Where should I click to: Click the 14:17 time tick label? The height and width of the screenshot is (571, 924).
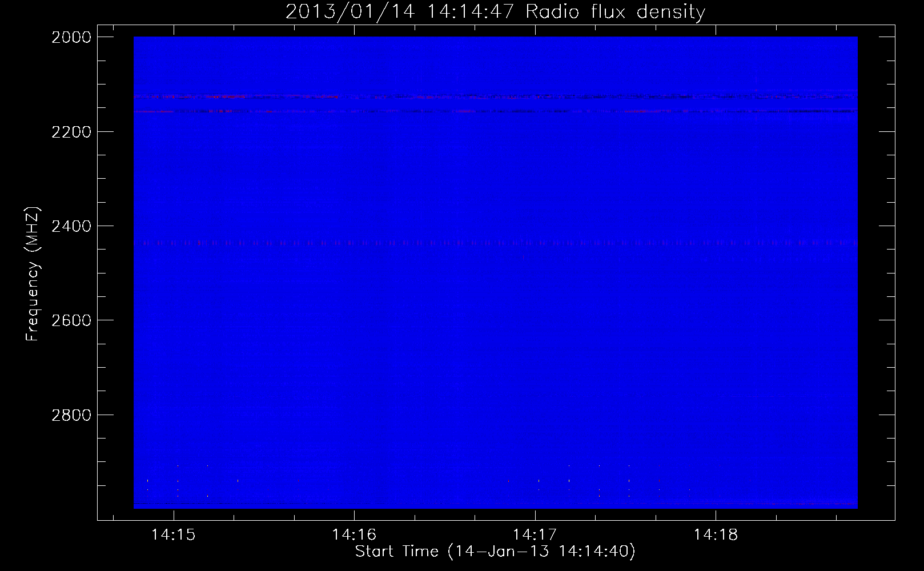click(x=535, y=534)
